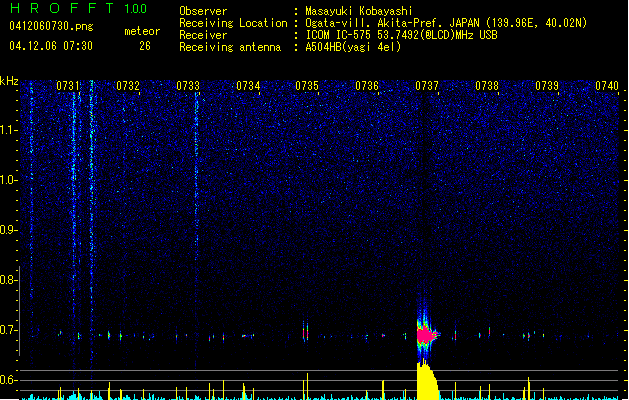Click the date stamp 04.12.06 07:30
The width and height of the screenshot is (629, 400).
coord(51,46)
